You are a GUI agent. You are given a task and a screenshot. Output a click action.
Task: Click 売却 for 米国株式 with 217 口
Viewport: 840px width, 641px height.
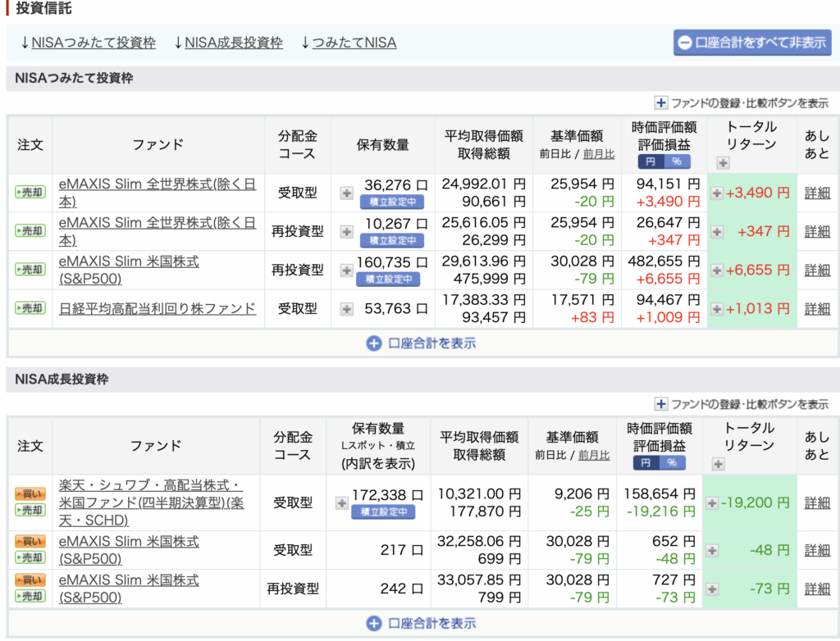click(x=30, y=557)
